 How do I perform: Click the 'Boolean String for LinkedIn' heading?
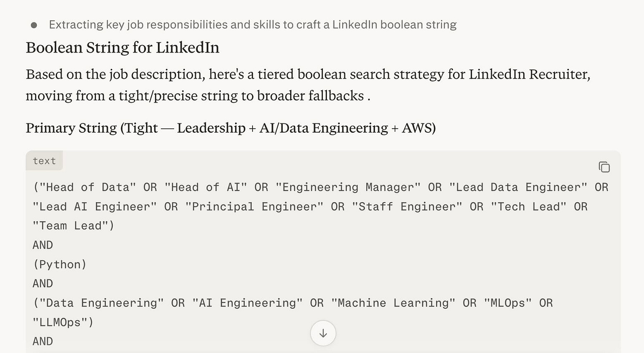[x=123, y=47]
